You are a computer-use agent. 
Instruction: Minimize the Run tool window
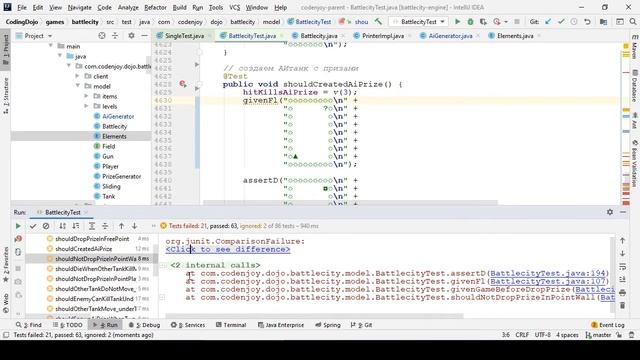pyautogui.click(x=623, y=212)
